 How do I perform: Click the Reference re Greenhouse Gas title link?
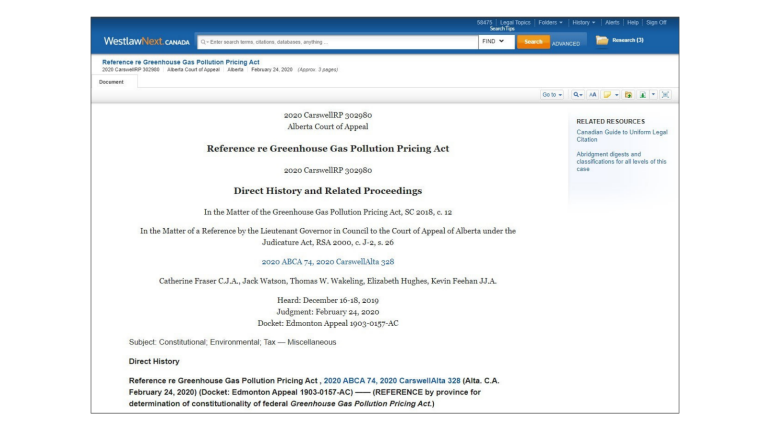pos(181,62)
